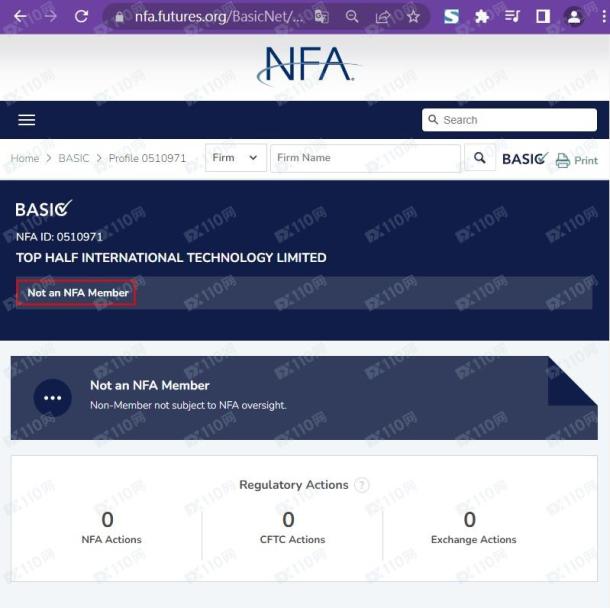
Task: Show Regulatory Actions help tooltip
Action: [362, 485]
